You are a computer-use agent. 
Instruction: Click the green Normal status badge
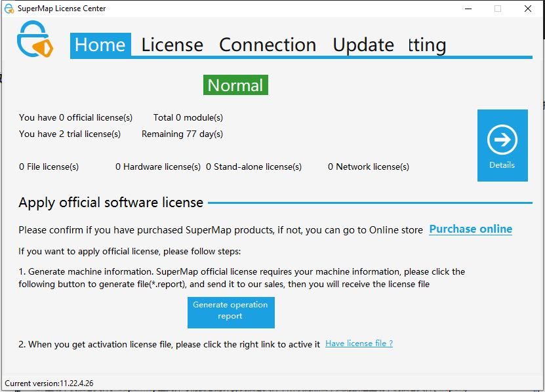[x=235, y=85]
